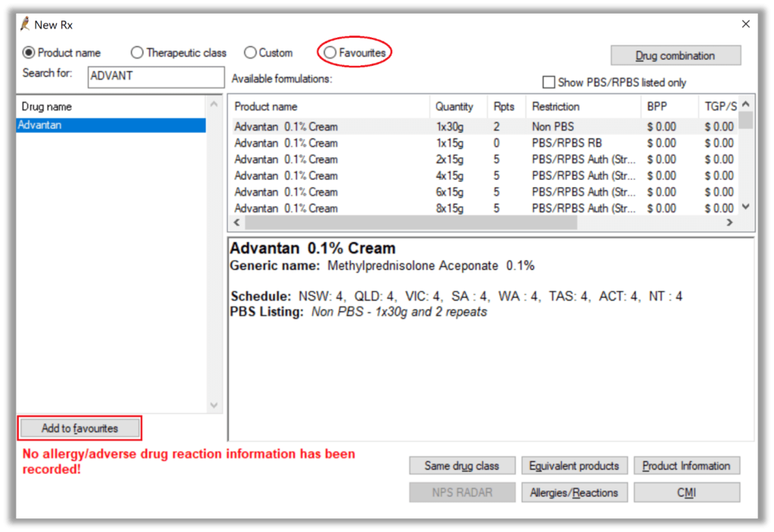Click the Drug name list header
The image size is (774, 532).
[x=111, y=106]
